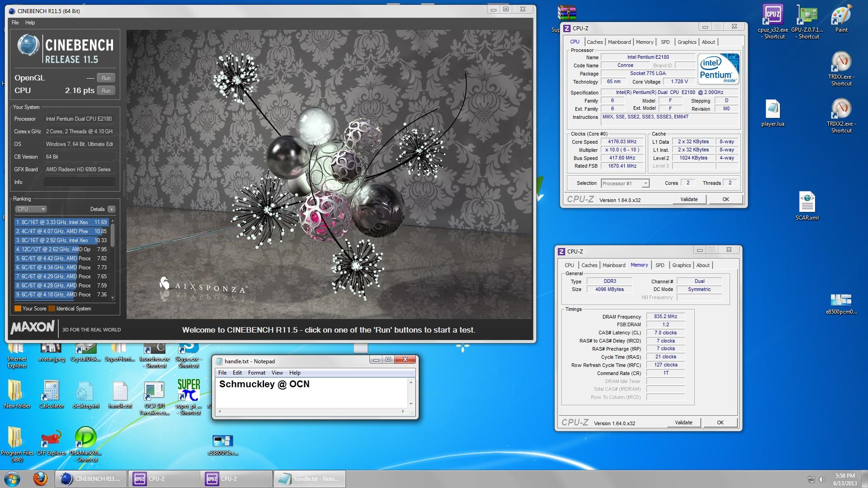Click the volume icon in system tray
Viewport: 868px width, 488px height.
pyautogui.click(x=822, y=479)
